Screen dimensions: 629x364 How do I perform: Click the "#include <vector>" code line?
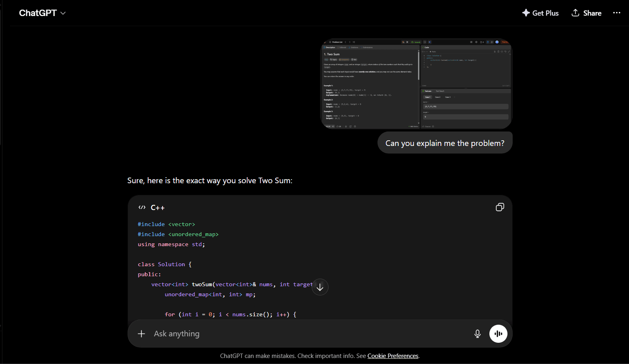(166, 224)
